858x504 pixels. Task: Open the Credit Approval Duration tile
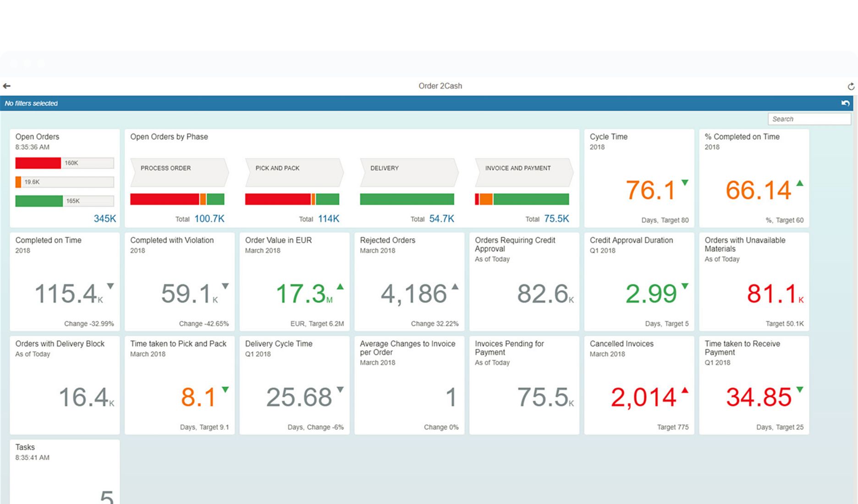639,282
